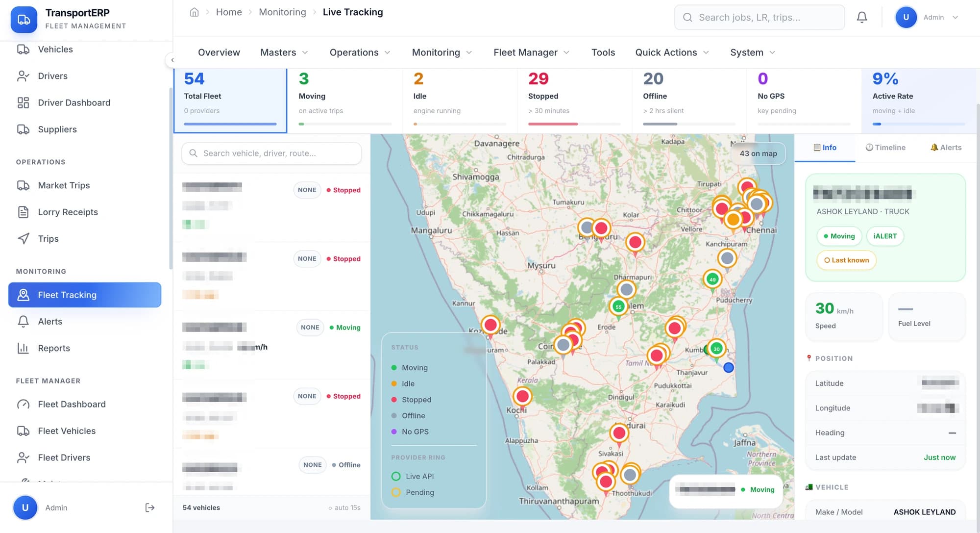The height and width of the screenshot is (533, 980).
Task: Click the search jobs, LR, trips field
Action: coord(759,17)
